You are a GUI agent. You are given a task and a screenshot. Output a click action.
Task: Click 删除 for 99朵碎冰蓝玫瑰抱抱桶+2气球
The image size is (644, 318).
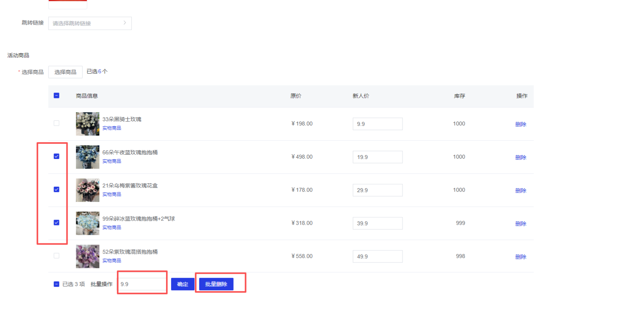pos(521,224)
